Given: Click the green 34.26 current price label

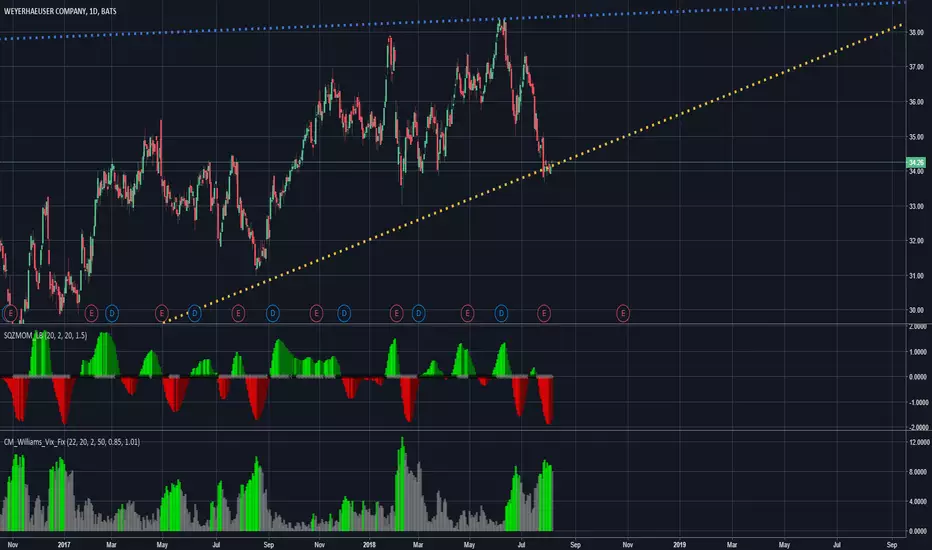Looking at the screenshot, I should coord(916,162).
